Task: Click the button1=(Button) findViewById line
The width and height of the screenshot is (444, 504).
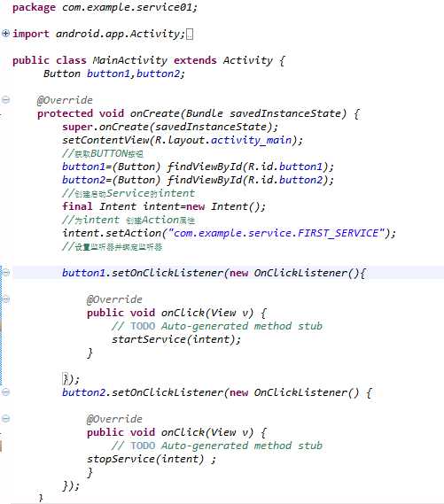Action: (198, 167)
